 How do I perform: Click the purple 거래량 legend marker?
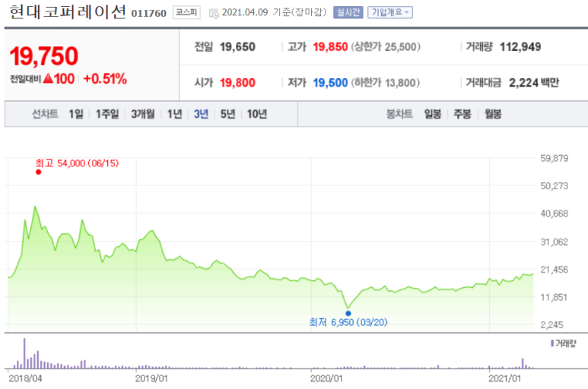[x=552, y=343]
